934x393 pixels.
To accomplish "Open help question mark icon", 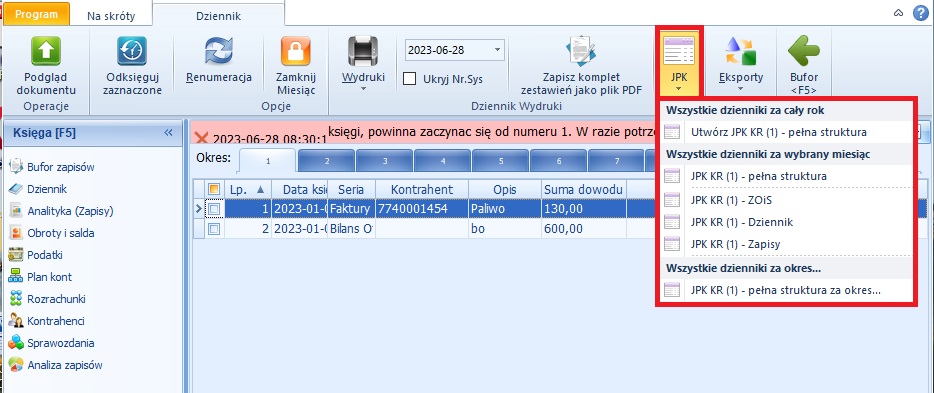I will [920, 14].
